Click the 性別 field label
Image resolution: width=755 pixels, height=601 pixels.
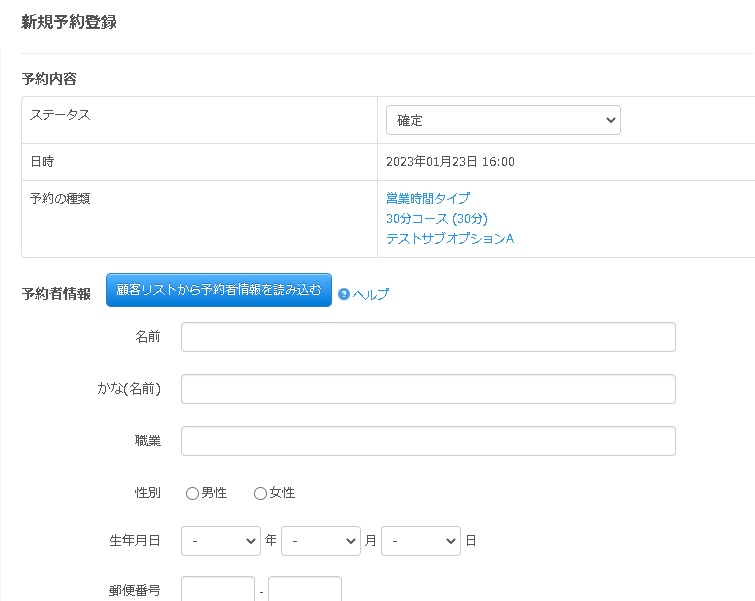(147, 493)
